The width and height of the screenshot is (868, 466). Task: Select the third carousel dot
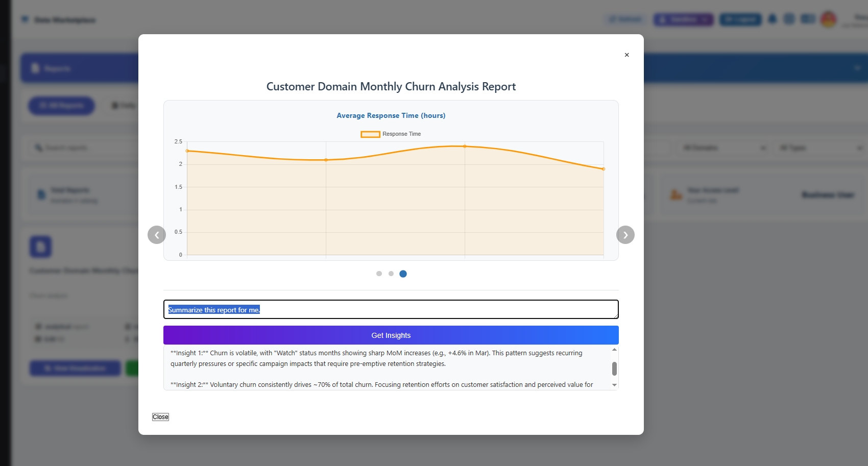403,274
